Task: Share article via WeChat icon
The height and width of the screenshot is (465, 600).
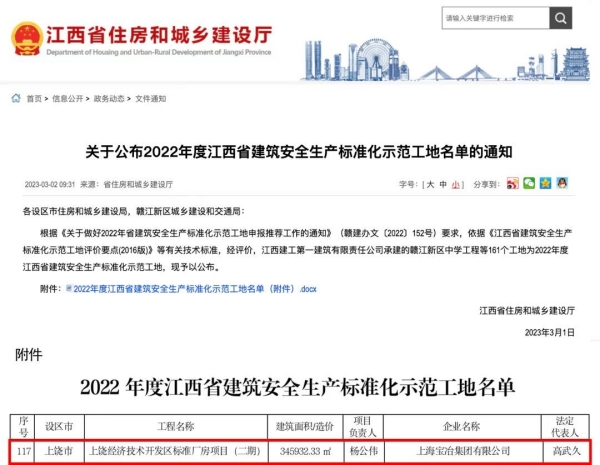Action: point(529,184)
